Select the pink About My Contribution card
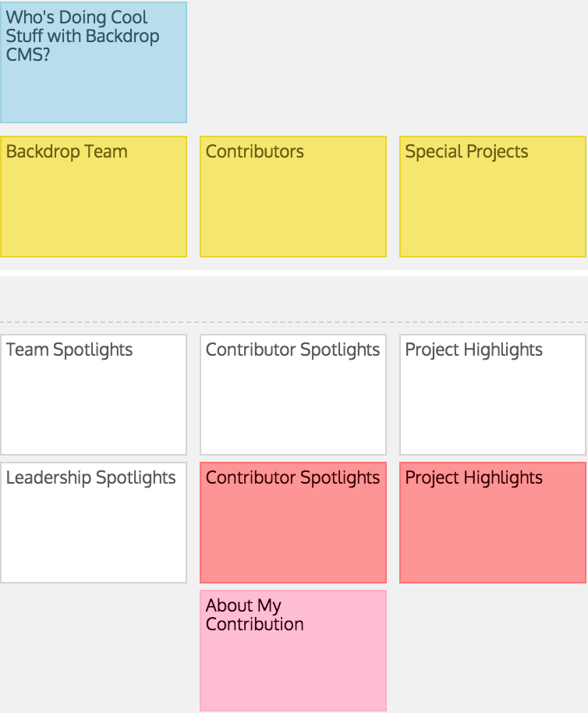The width and height of the screenshot is (588, 713). [x=293, y=651]
